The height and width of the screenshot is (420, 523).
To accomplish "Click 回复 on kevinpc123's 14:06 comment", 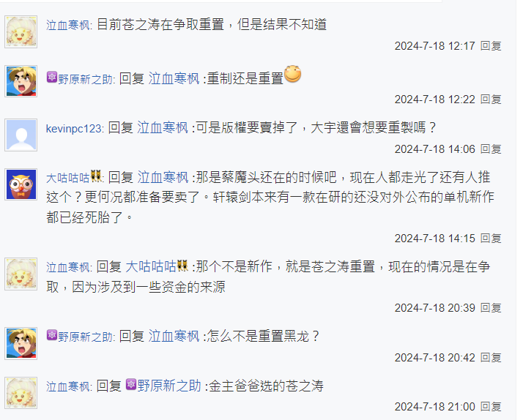I will pyautogui.click(x=491, y=149).
